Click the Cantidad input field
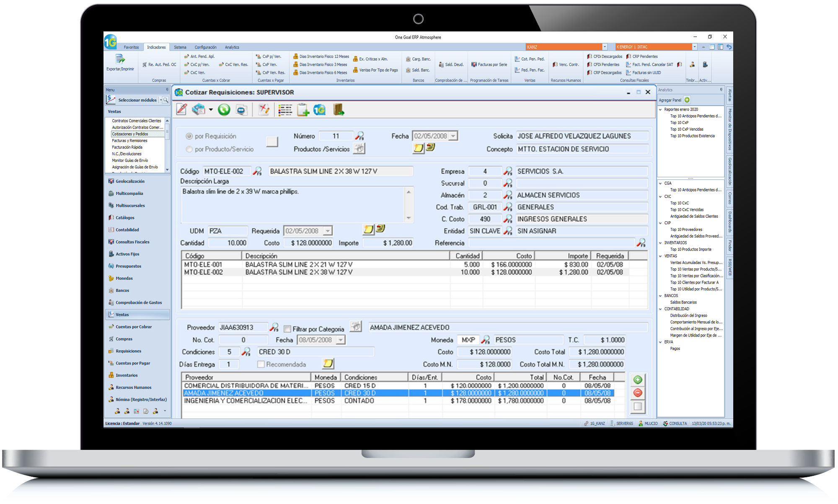The width and height of the screenshot is (838, 504). coord(228,243)
